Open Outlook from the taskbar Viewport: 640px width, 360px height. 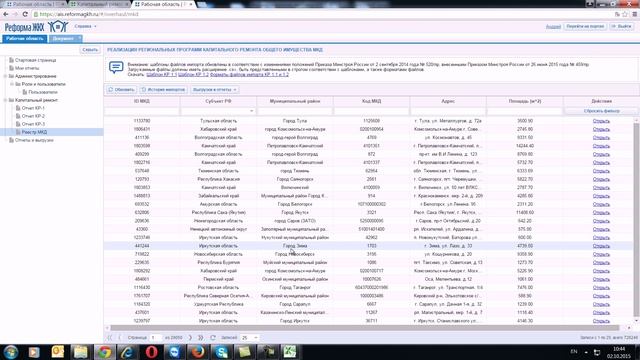[58, 352]
